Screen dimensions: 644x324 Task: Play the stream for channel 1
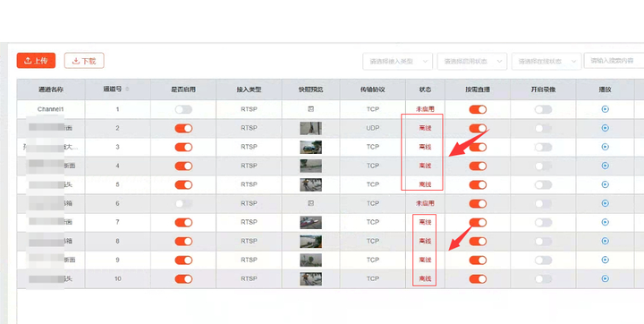605,109
